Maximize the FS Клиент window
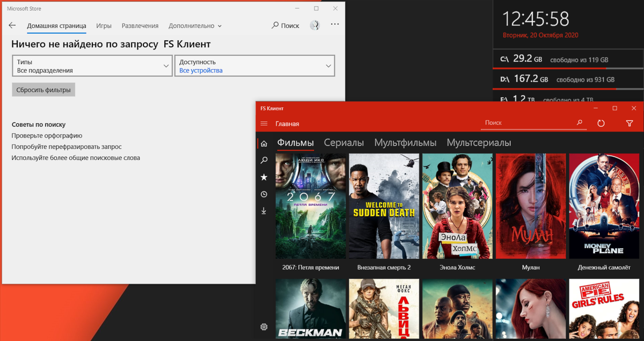This screenshot has height=341, width=644. pos(614,108)
